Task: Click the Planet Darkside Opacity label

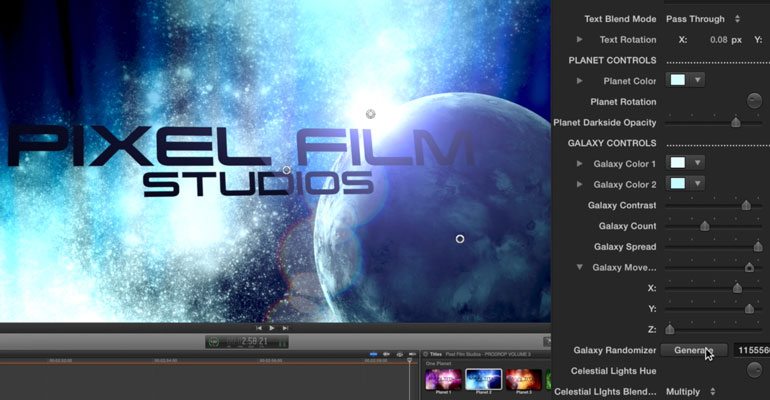Action: (x=605, y=123)
